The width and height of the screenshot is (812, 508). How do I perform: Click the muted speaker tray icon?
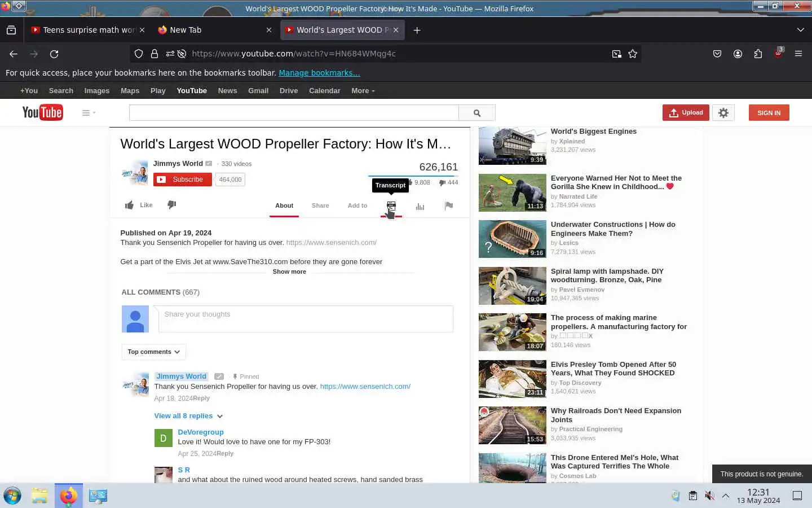(709, 496)
